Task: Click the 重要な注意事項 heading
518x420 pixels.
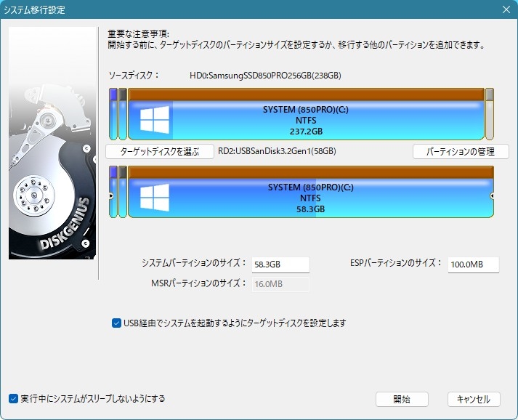Action: tap(139, 34)
